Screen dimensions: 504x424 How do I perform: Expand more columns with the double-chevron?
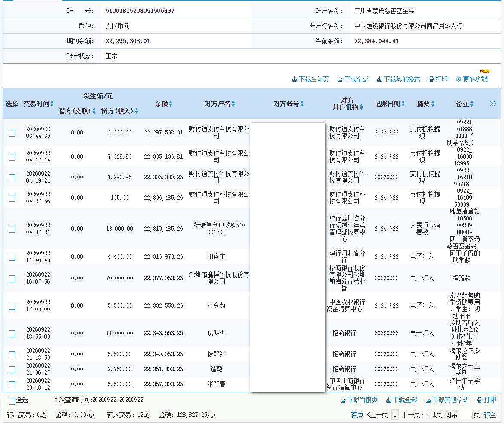coord(493,104)
